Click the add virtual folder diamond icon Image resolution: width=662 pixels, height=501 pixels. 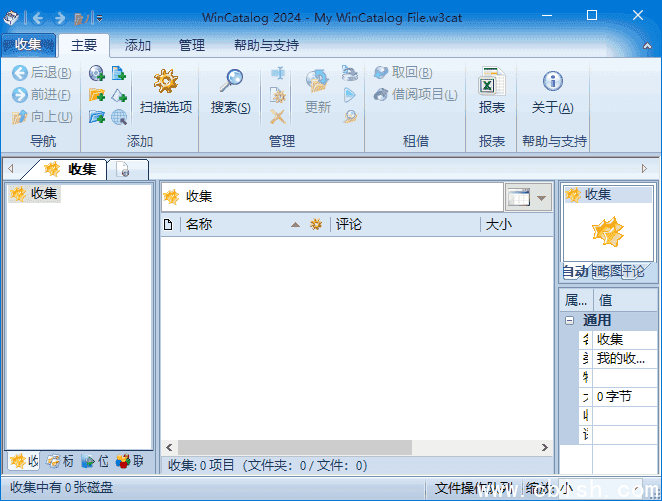119,95
